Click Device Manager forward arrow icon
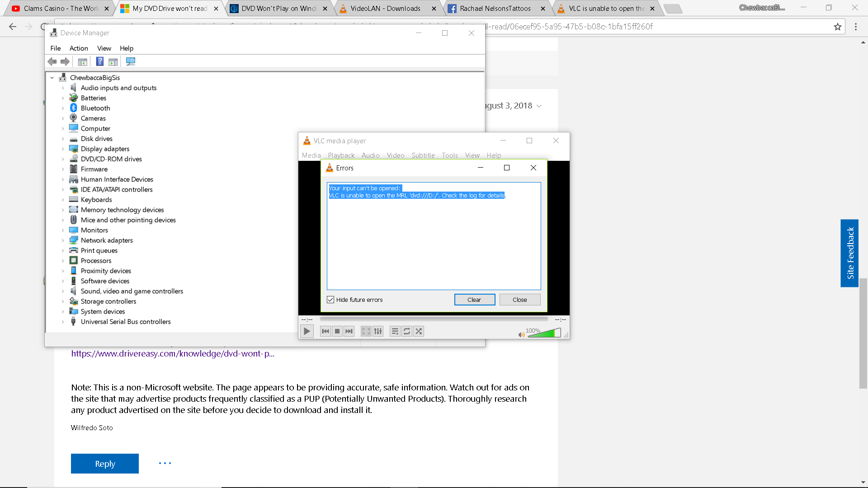Image resolution: width=868 pixels, height=488 pixels. pos(65,61)
